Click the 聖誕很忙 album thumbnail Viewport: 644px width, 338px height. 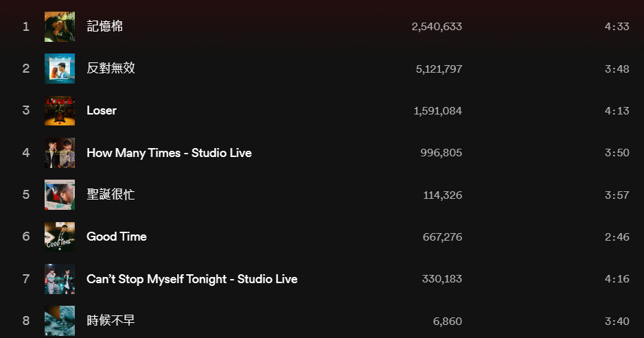(60, 195)
